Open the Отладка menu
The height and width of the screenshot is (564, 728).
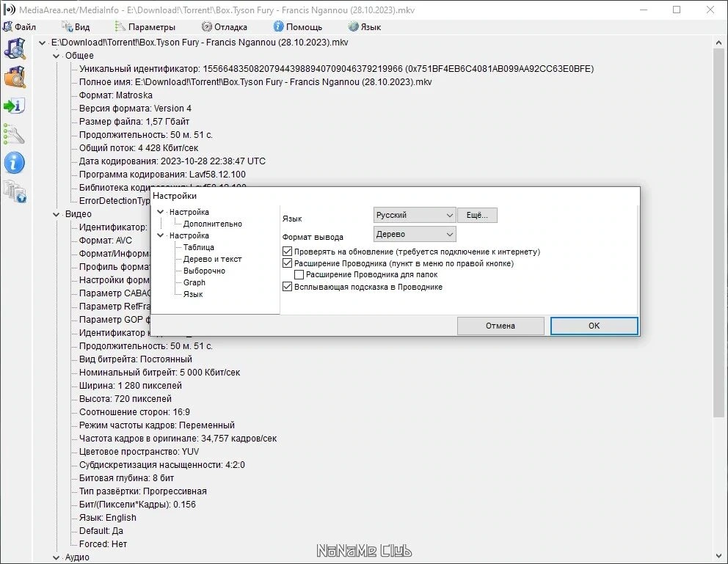point(225,27)
